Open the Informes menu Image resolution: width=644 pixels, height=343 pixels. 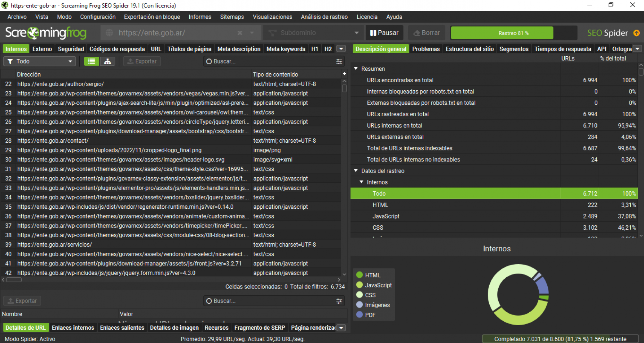(200, 17)
